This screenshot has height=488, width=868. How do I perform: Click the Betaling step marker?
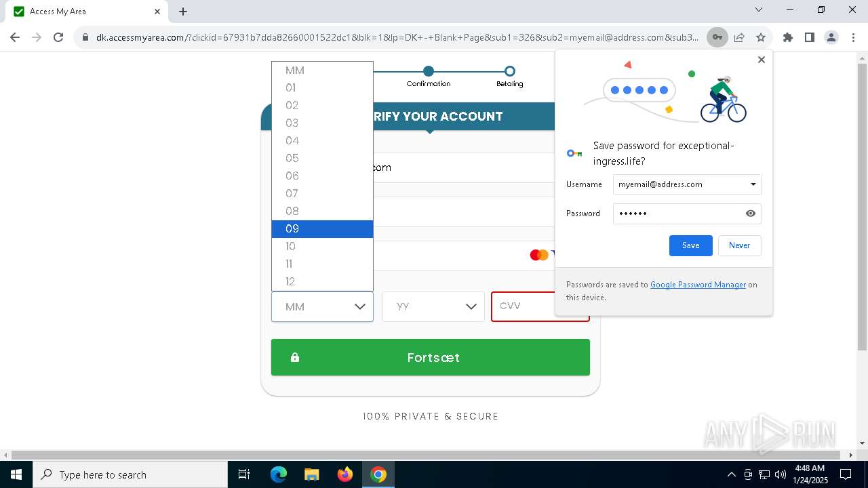pos(510,71)
